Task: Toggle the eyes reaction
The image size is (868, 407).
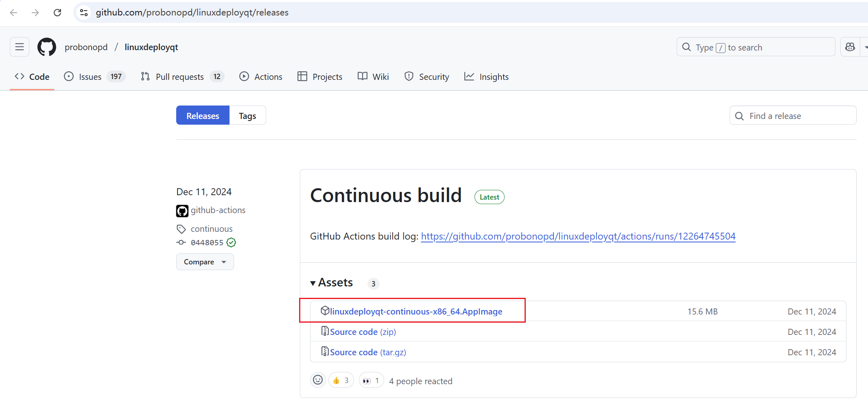Action: coord(371,381)
